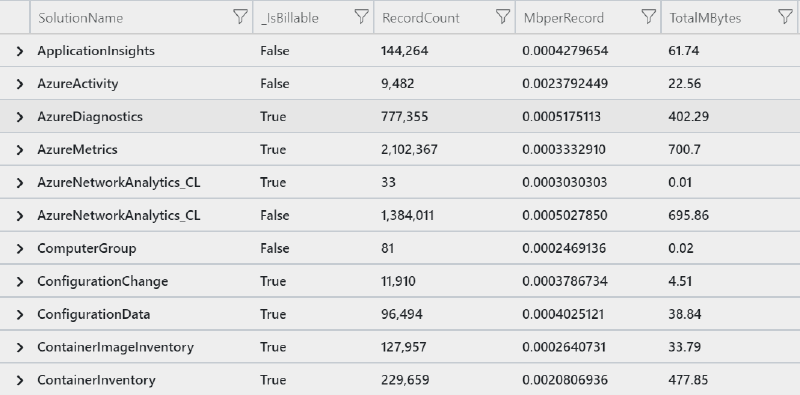Click TotalMBytes value 38.84

coord(684,314)
